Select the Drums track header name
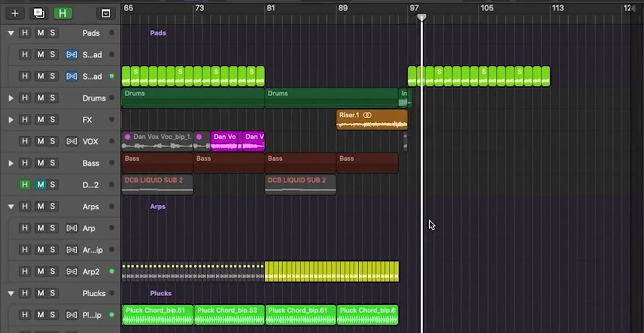 (94, 98)
